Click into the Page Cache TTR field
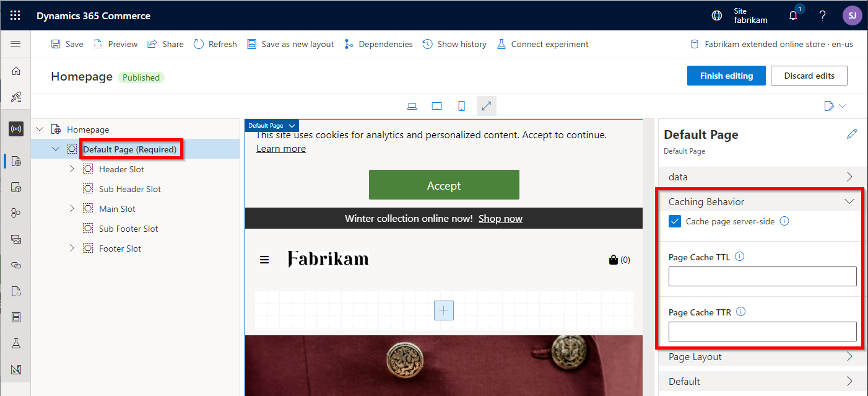868x396 pixels. point(763,332)
